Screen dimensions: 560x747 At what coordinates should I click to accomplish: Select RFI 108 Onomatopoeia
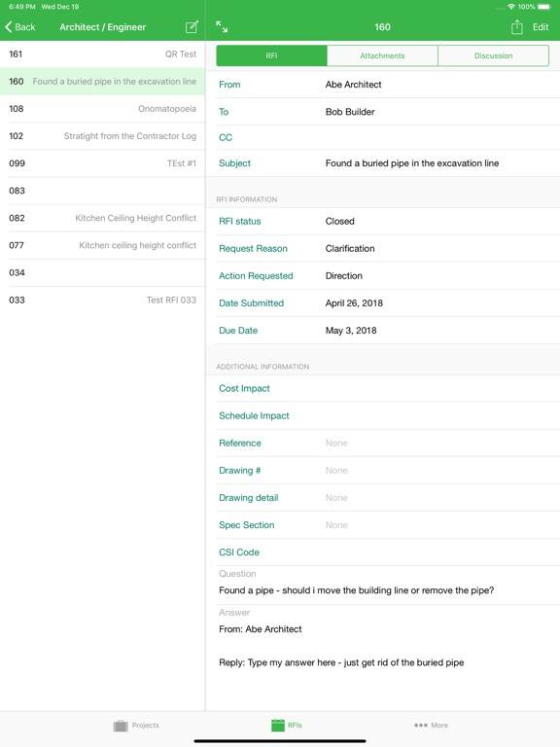click(x=102, y=109)
